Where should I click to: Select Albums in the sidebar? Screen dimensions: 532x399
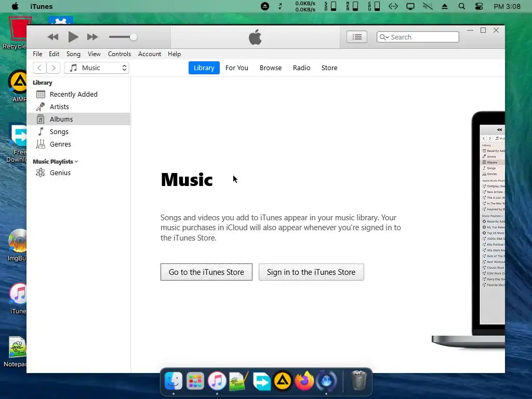[78, 119]
